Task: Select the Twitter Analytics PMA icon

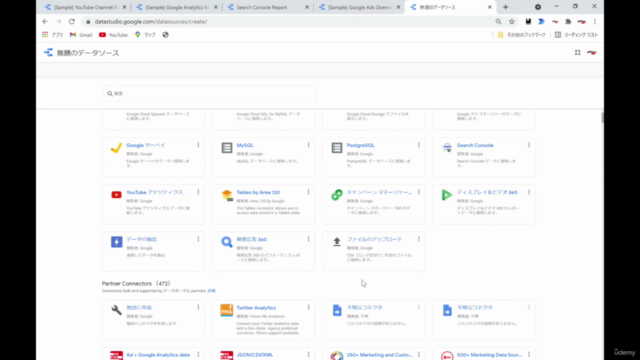Action: coord(227,310)
